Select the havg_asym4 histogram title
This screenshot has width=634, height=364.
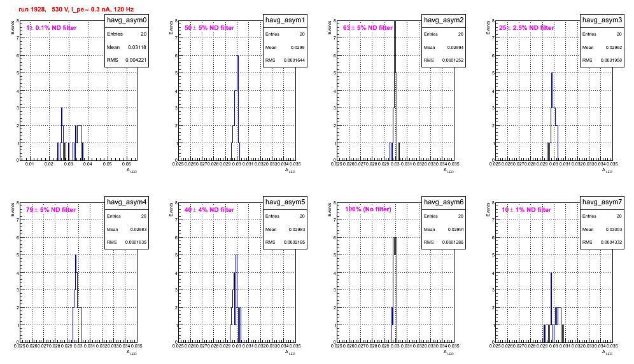[127, 202]
